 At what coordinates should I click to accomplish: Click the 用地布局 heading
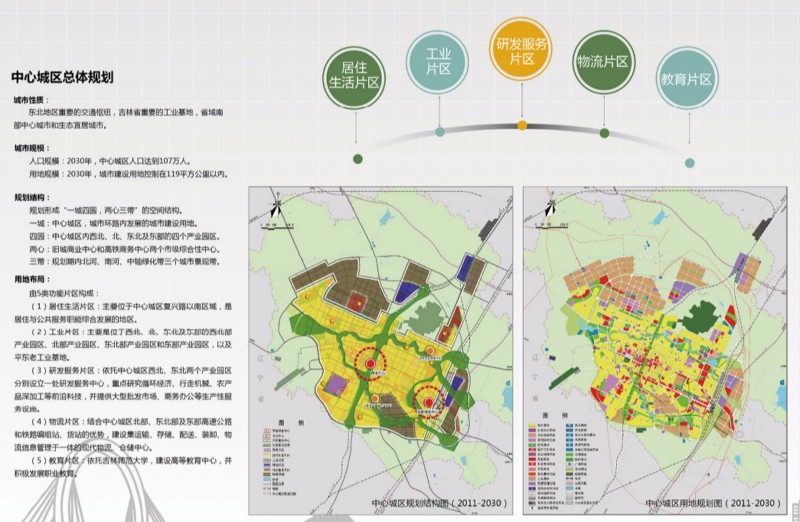pyautogui.click(x=29, y=279)
